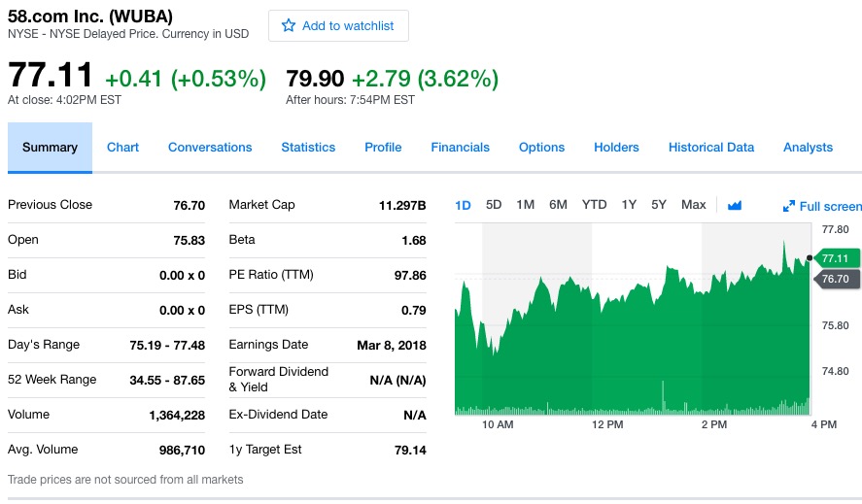Click the Full screen expand arrows icon

tap(789, 206)
